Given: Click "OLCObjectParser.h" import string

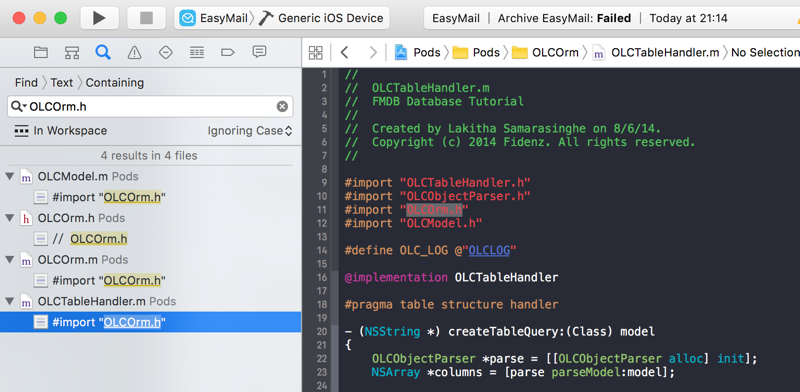Looking at the screenshot, I should click(465, 196).
